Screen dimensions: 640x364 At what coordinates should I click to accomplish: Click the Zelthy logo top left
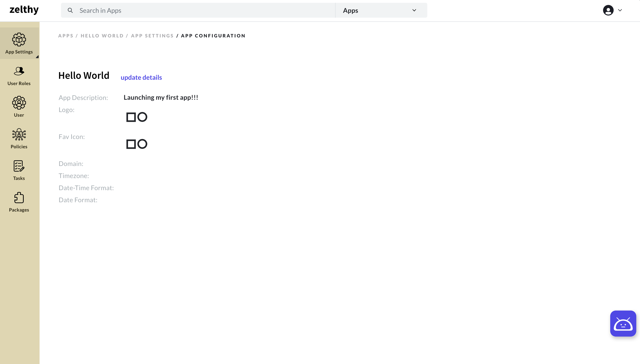pyautogui.click(x=23, y=10)
